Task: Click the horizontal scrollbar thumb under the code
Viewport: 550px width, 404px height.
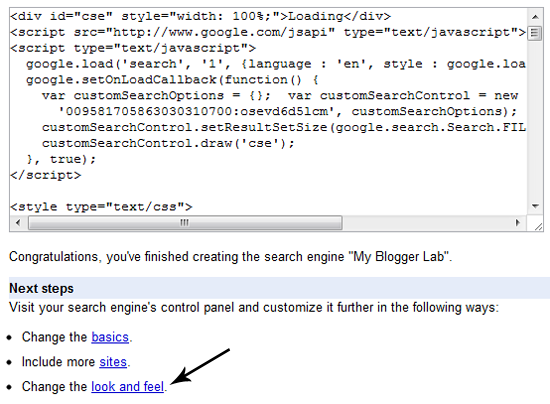Action: coord(185,223)
